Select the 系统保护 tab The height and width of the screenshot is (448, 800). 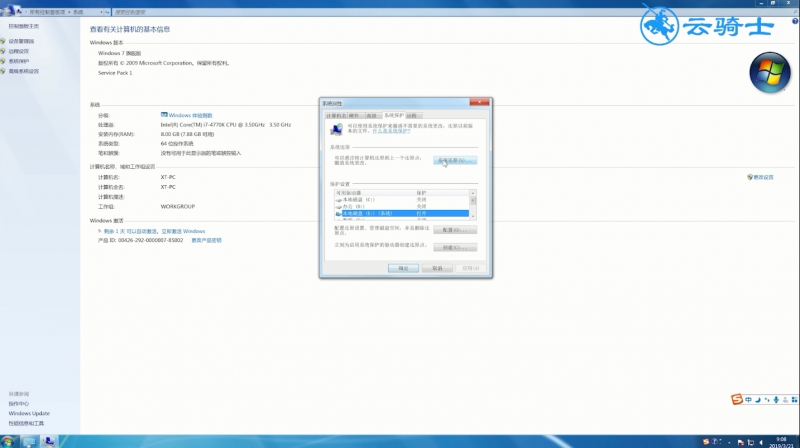click(393, 115)
